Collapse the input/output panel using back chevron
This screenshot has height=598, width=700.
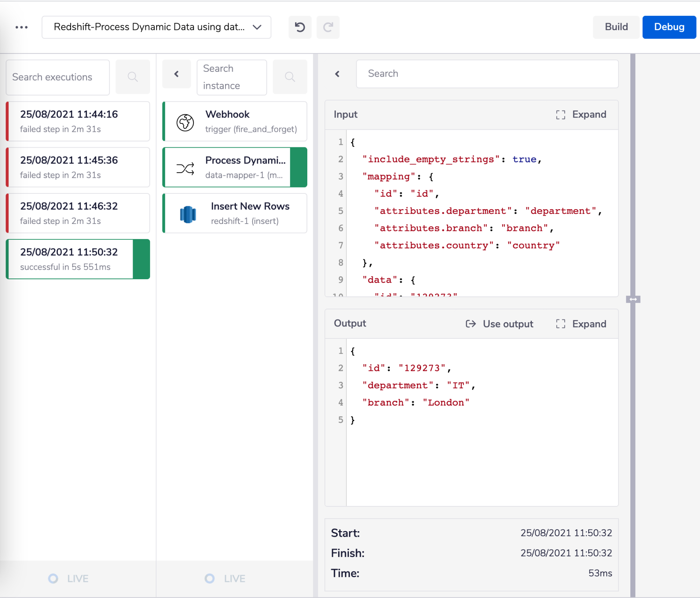(337, 74)
